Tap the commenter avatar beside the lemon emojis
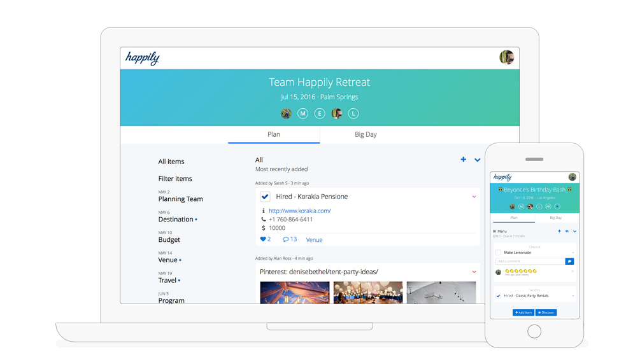 498,272
